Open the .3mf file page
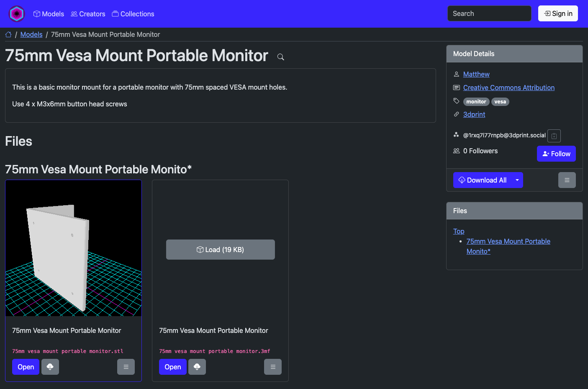This screenshot has width=588, height=389. (x=173, y=367)
